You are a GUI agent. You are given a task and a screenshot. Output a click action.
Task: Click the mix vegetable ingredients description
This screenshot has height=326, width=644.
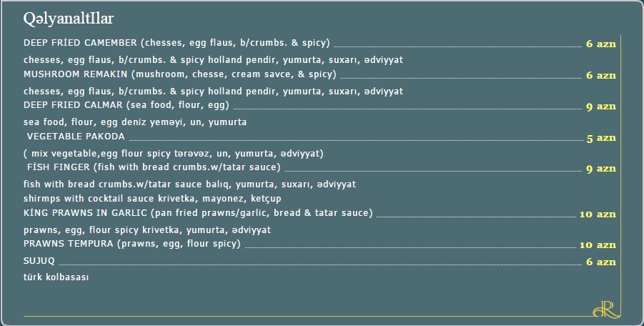coord(173,154)
